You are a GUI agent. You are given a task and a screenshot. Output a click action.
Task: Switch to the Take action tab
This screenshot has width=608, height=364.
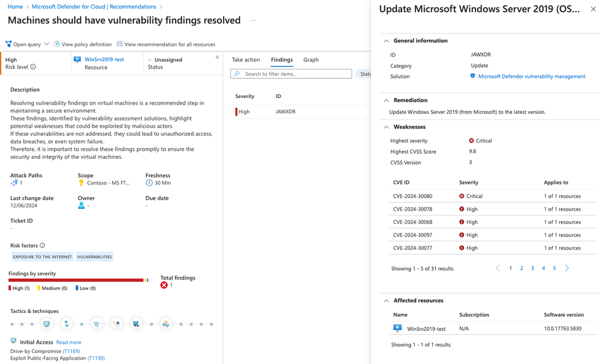pyautogui.click(x=246, y=60)
